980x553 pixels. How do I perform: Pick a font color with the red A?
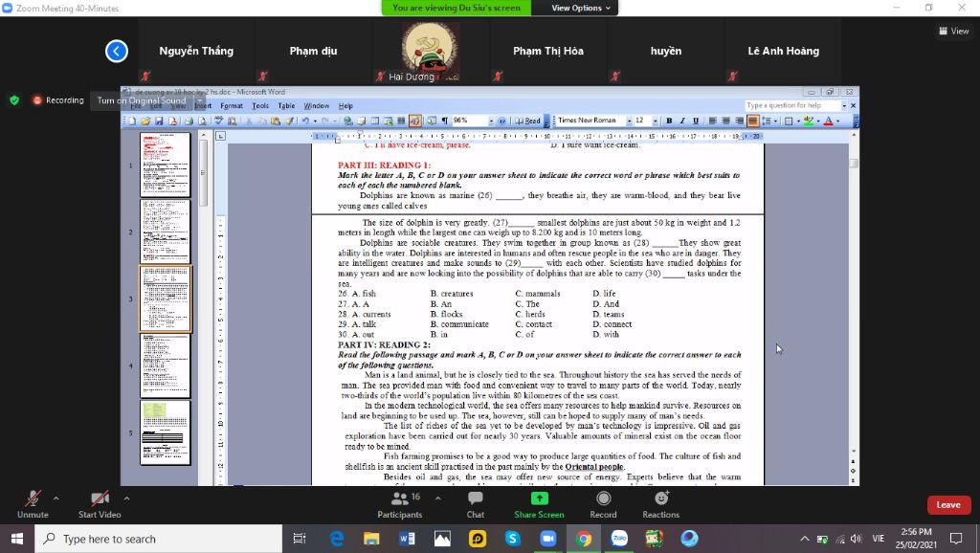828,121
